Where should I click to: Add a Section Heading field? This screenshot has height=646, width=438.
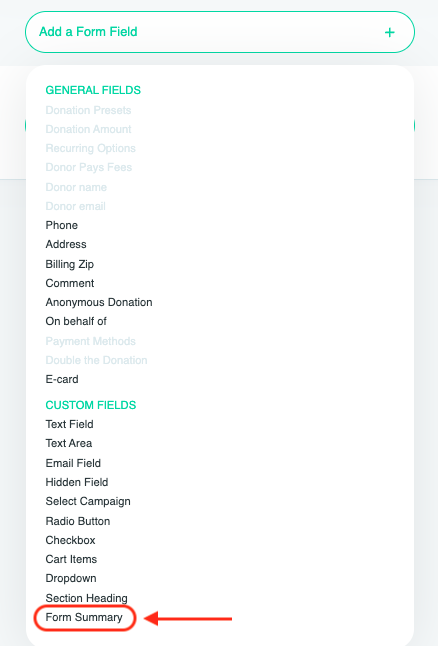[87, 598]
